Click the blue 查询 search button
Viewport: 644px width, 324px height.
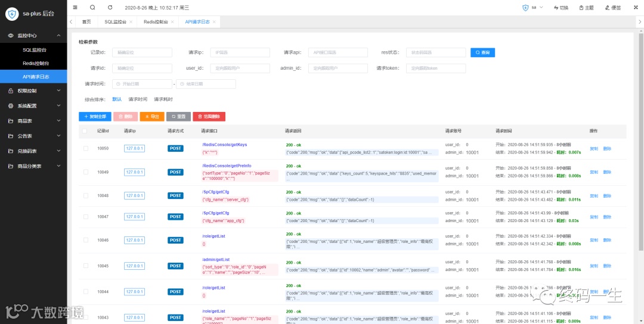482,52
